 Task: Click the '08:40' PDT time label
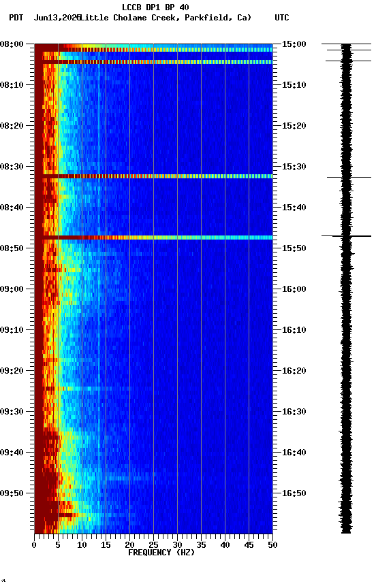pos(12,208)
